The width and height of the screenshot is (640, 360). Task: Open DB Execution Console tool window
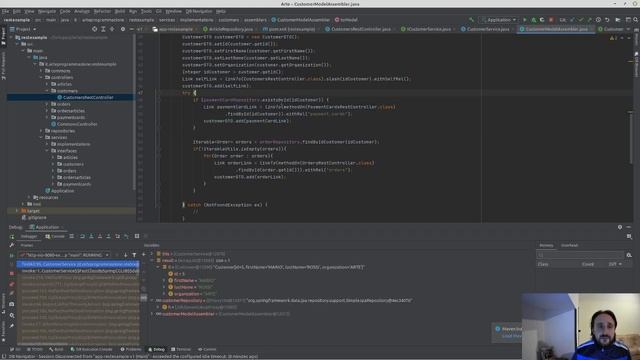91,349
